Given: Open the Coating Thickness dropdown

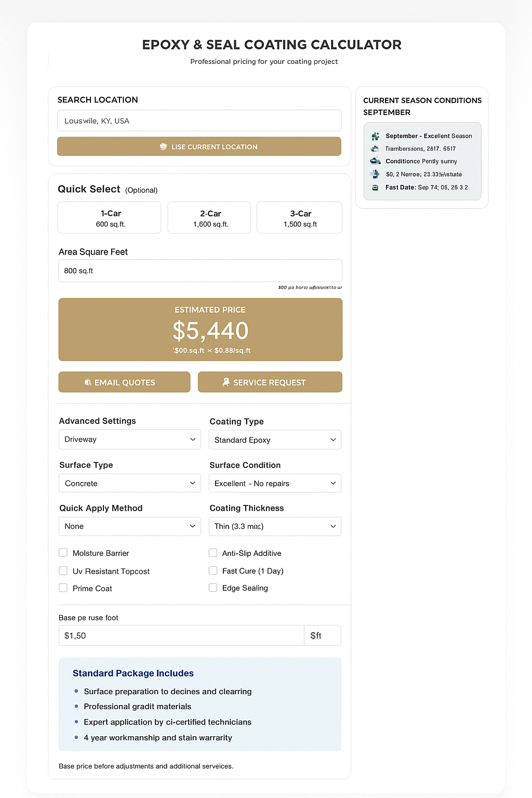Looking at the screenshot, I should click(275, 526).
